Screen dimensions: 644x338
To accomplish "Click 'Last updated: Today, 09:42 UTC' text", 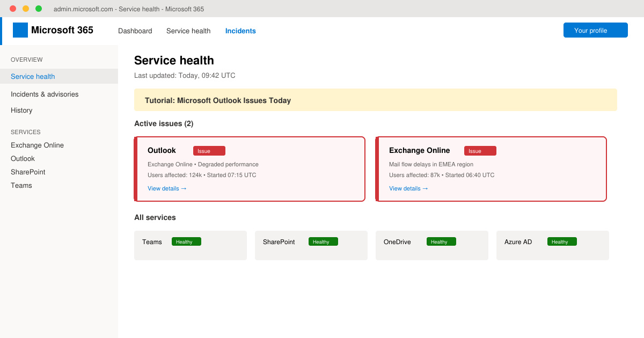I will coord(185,76).
